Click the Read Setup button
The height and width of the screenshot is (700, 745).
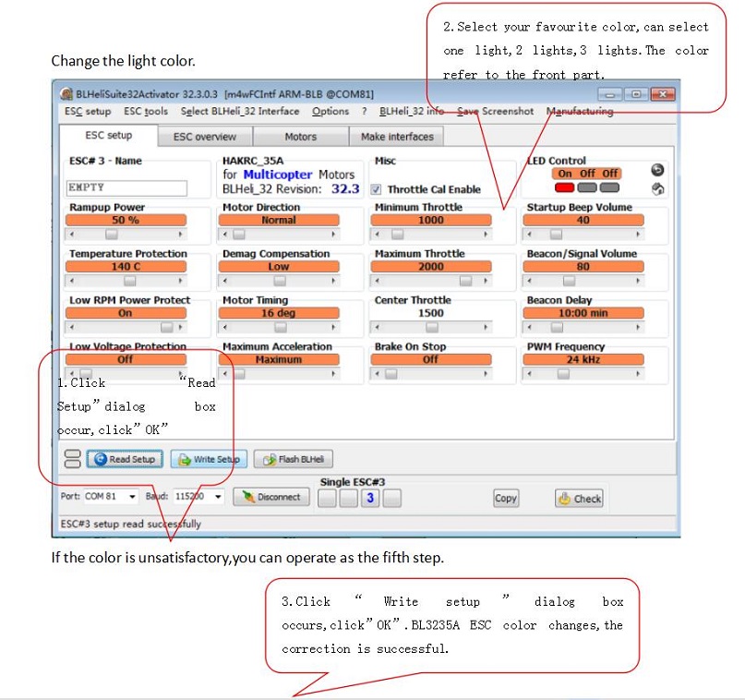125,459
